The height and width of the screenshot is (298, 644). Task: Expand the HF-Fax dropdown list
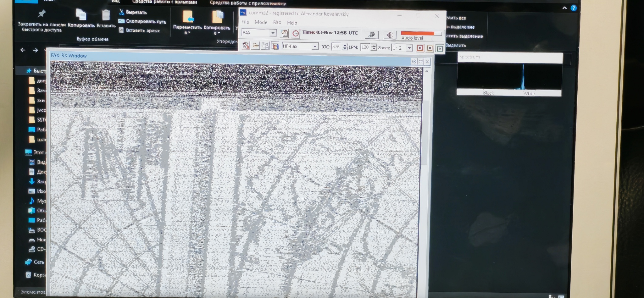pos(315,47)
